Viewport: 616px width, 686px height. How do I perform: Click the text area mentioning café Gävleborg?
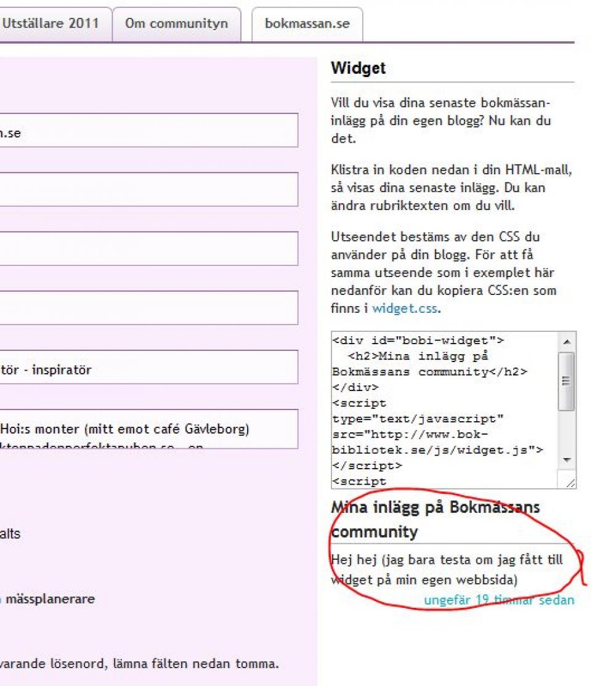(x=148, y=429)
